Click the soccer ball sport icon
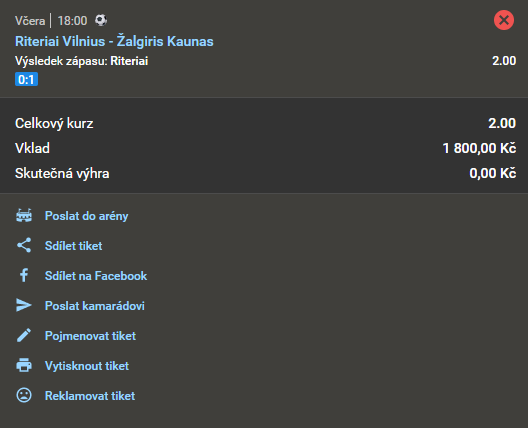 click(x=101, y=20)
